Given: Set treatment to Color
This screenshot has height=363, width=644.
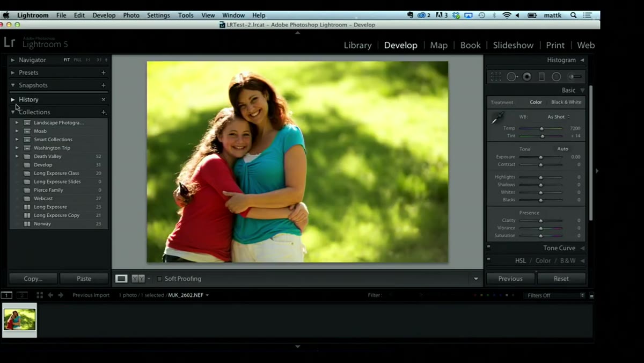Looking at the screenshot, I should pyautogui.click(x=536, y=102).
